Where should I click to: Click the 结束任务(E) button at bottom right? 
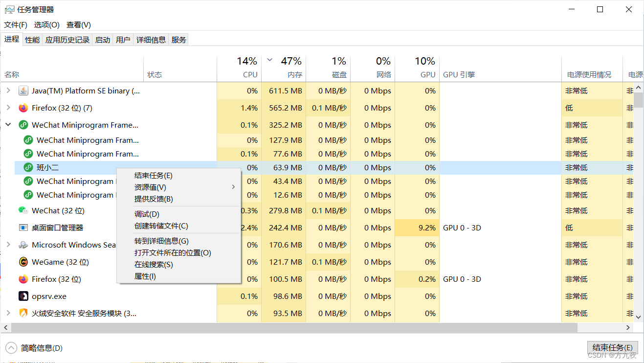point(613,347)
